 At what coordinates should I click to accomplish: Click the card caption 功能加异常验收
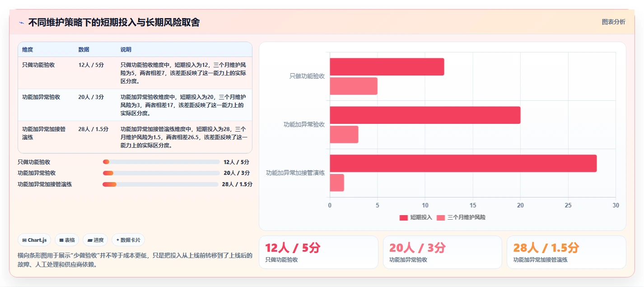[x=408, y=260]
